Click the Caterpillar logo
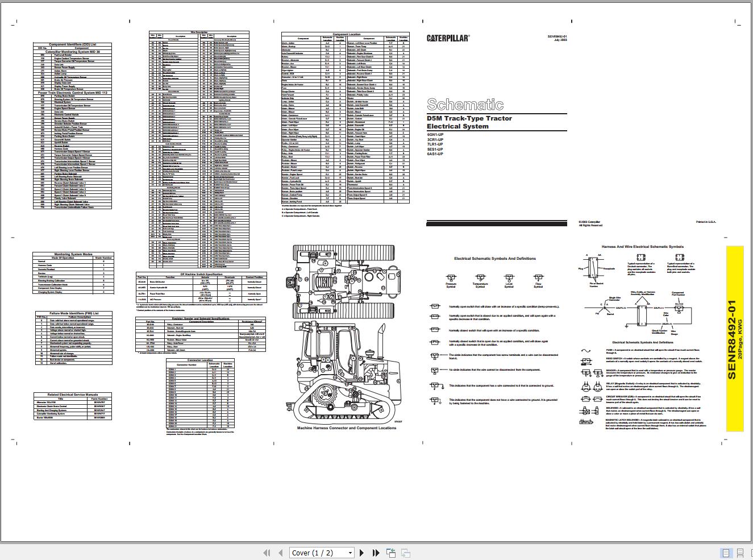This screenshot has width=753, height=560. [x=448, y=37]
